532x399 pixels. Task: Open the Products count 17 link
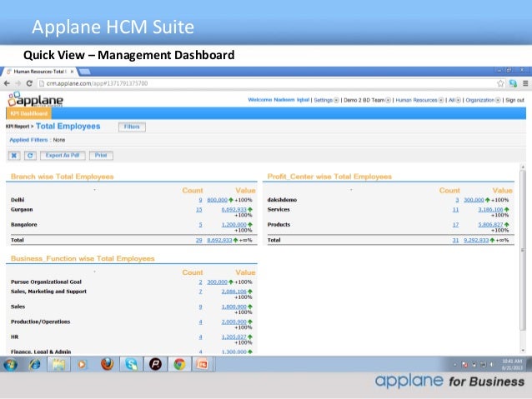(x=455, y=224)
